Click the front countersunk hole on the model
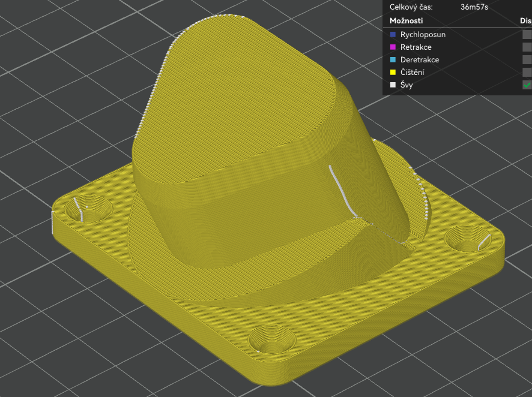Image resolution: width=532 pixels, height=397 pixels. 272,340
